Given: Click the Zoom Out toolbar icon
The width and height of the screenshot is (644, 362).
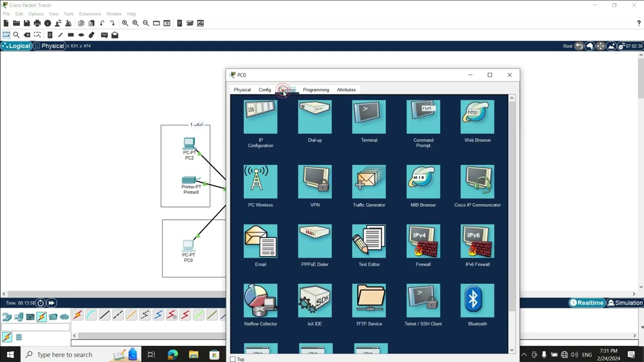Looking at the screenshot, I should click(x=146, y=23).
